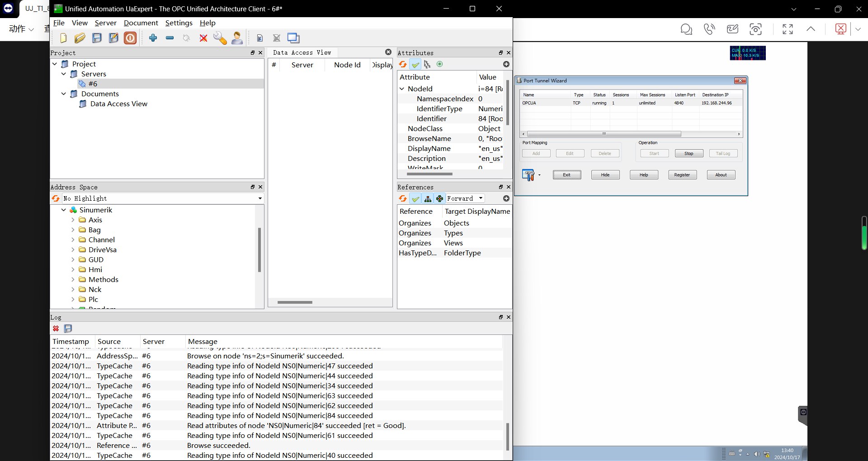
Task: Refresh the Address Space panel
Action: point(56,198)
